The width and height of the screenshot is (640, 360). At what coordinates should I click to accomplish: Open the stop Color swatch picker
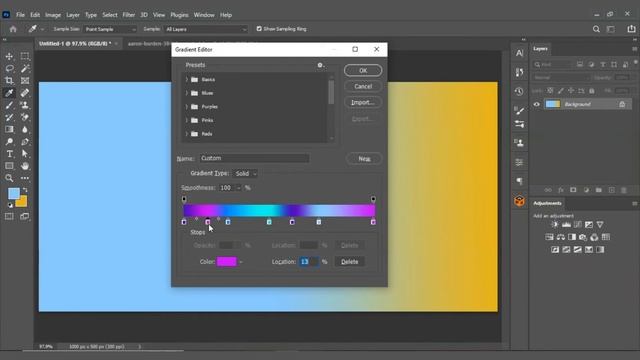pos(227,262)
